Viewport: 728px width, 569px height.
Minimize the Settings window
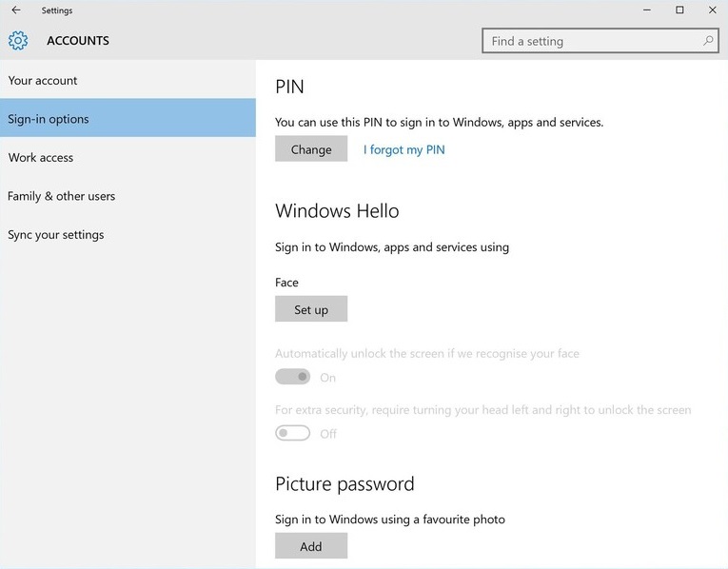pos(647,10)
